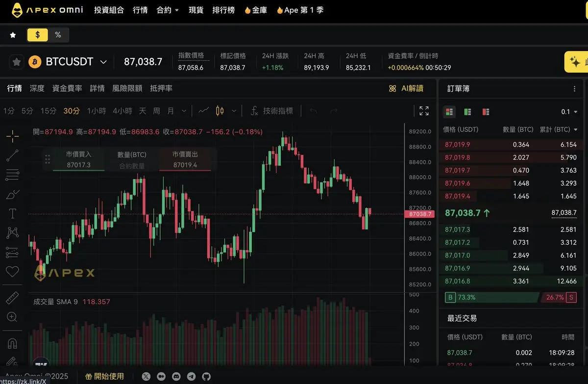This screenshot has height=384, width=588.
Task: Show both bids and asks in order book
Action: point(449,112)
